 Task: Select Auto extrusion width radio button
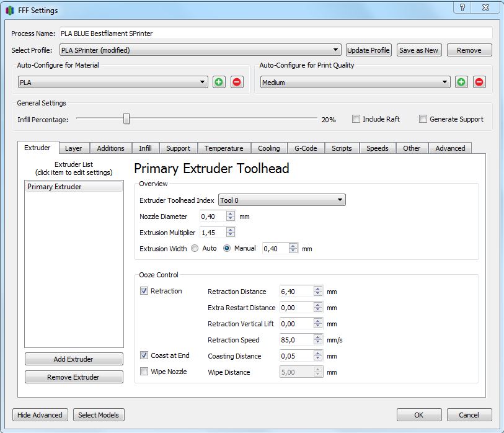(x=195, y=249)
